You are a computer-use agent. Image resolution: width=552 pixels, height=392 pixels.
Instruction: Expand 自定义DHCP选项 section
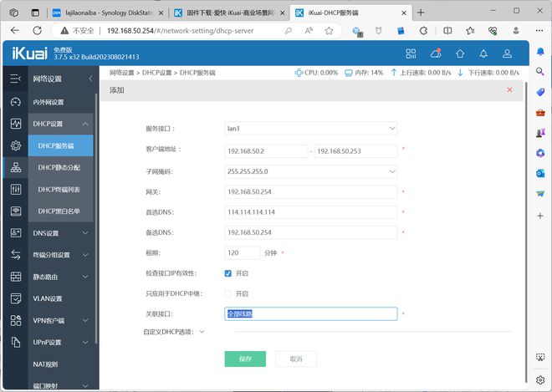(x=174, y=332)
